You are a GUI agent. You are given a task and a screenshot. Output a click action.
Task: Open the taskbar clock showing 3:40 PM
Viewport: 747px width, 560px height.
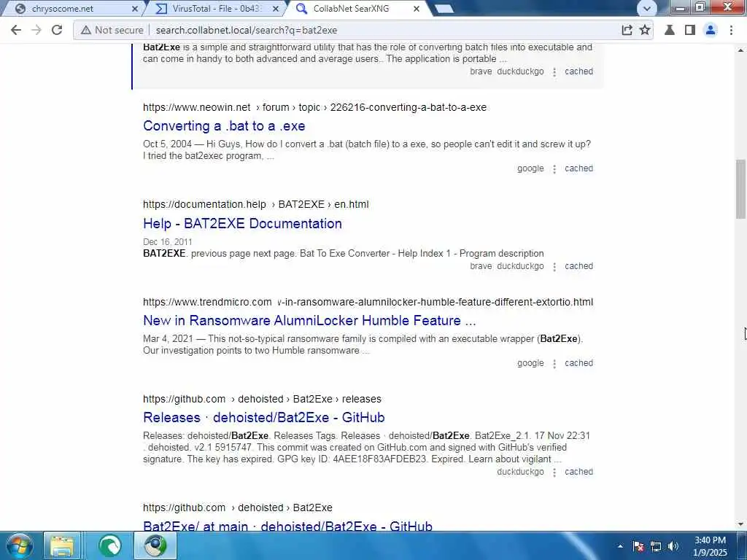pyautogui.click(x=711, y=546)
